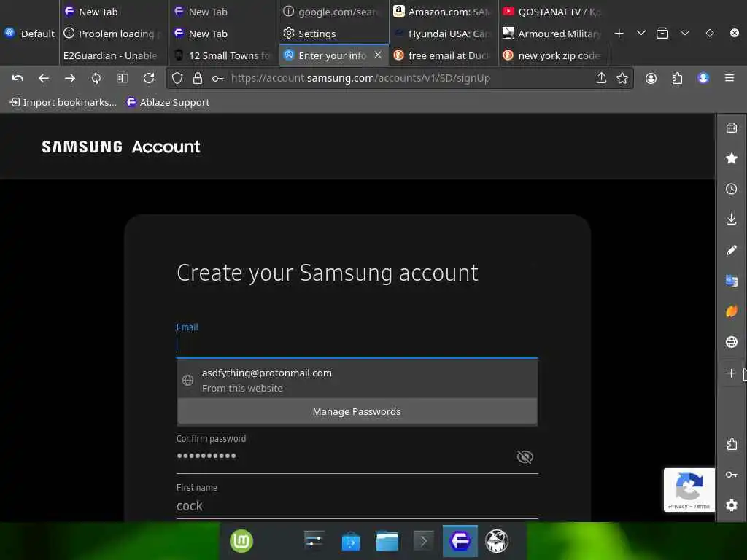747x560 pixels.
Task: Open sidebar settings gear
Action: click(732, 505)
